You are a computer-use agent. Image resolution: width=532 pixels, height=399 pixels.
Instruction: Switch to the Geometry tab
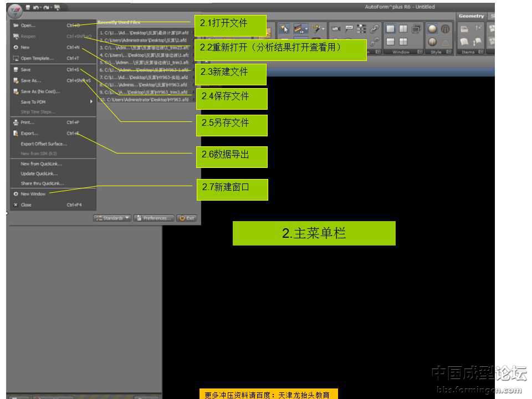[x=471, y=16]
